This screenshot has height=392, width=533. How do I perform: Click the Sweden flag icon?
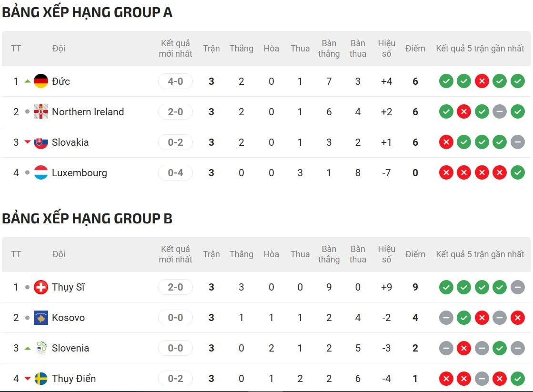tap(41, 379)
